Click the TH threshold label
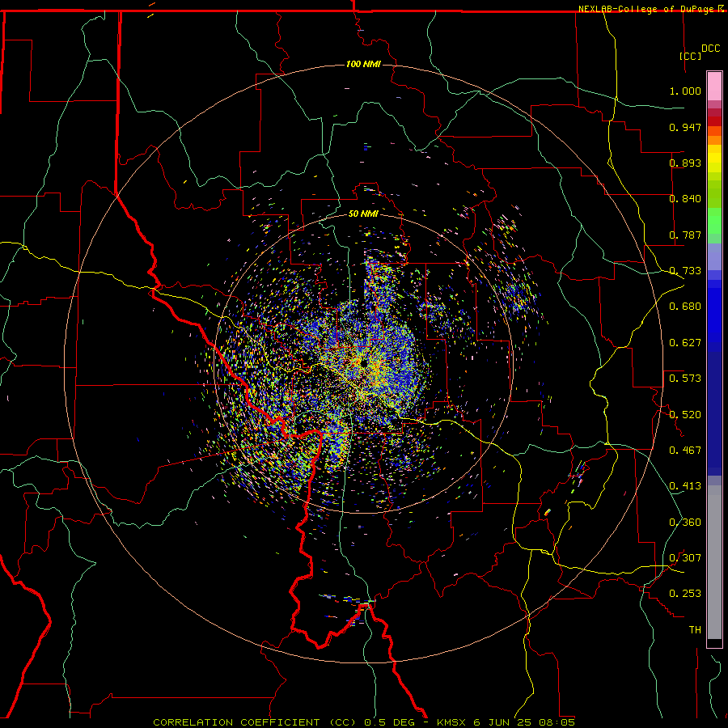This screenshot has height=728, width=728. click(695, 630)
